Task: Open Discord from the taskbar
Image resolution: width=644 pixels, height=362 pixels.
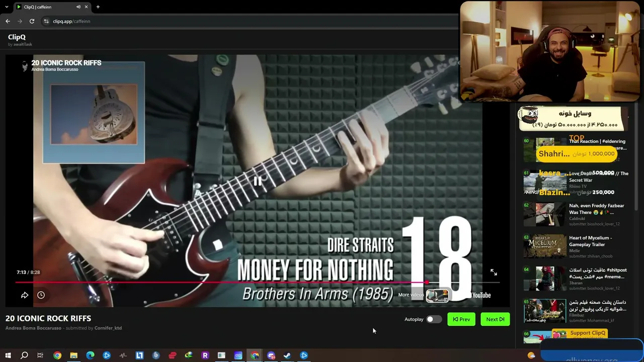Action: 271,355
